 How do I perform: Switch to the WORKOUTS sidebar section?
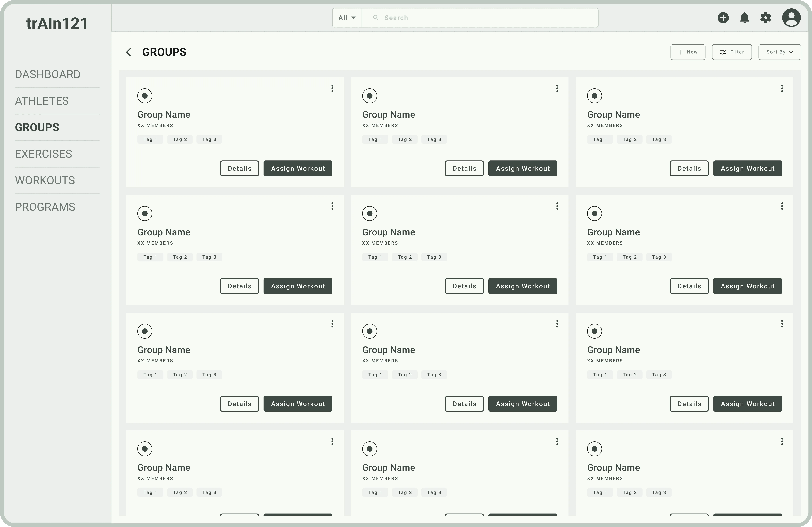pos(45,180)
